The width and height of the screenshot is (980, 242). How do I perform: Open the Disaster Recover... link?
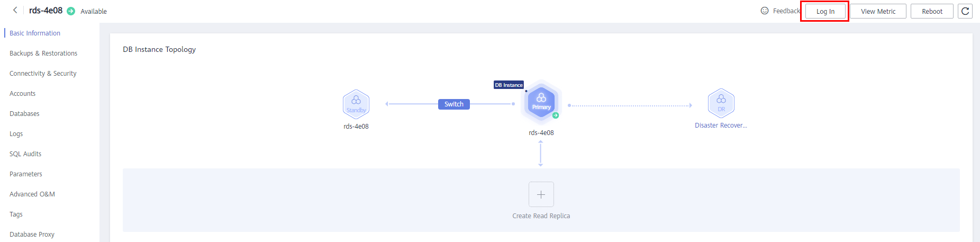click(721, 126)
